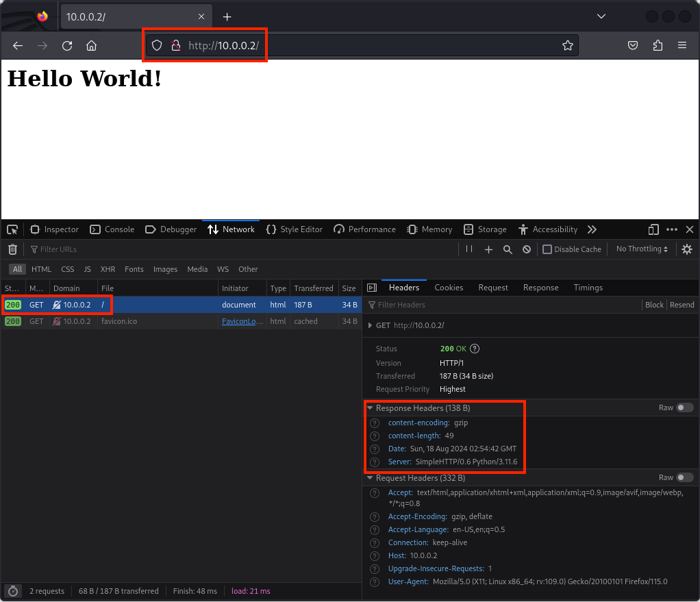
Task: Switch to the Console tab
Action: point(112,229)
